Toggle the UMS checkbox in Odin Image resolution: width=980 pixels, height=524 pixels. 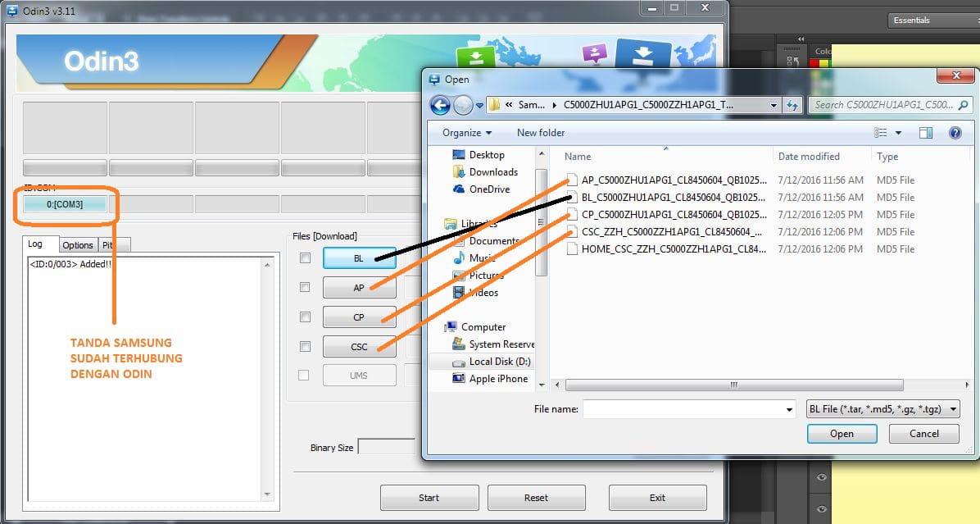click(x=304, y=376)
